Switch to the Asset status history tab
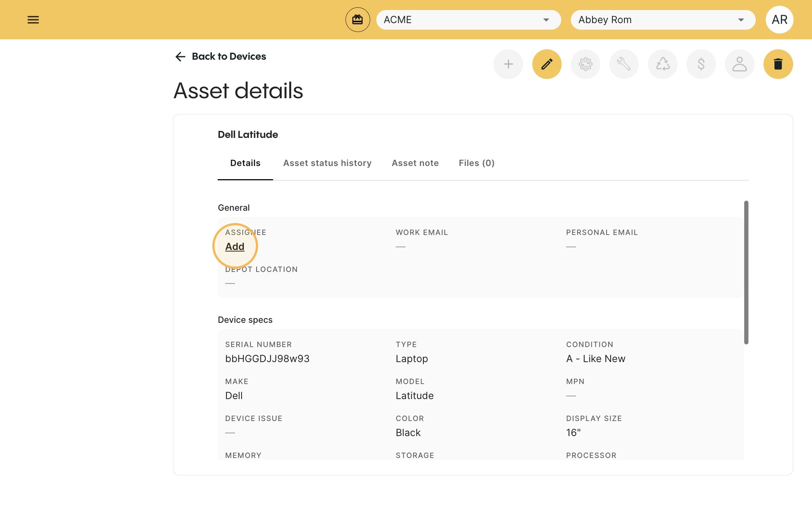 (327, 163)
